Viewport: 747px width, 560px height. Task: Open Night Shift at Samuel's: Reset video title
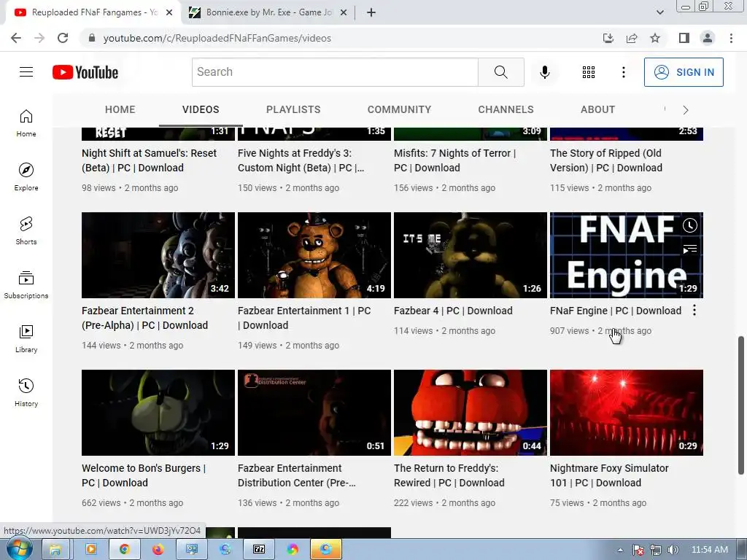[x=149, y=160]
